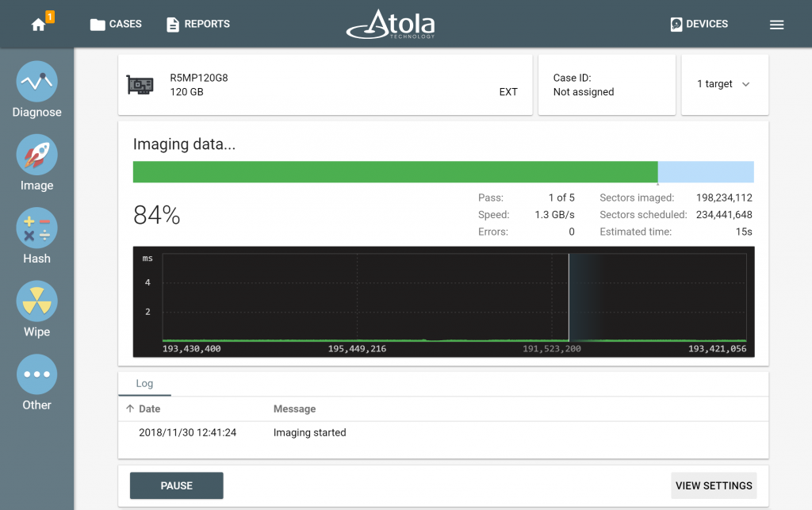
Task: Switch to the Log tab
Action: click(x=144, y=383)
